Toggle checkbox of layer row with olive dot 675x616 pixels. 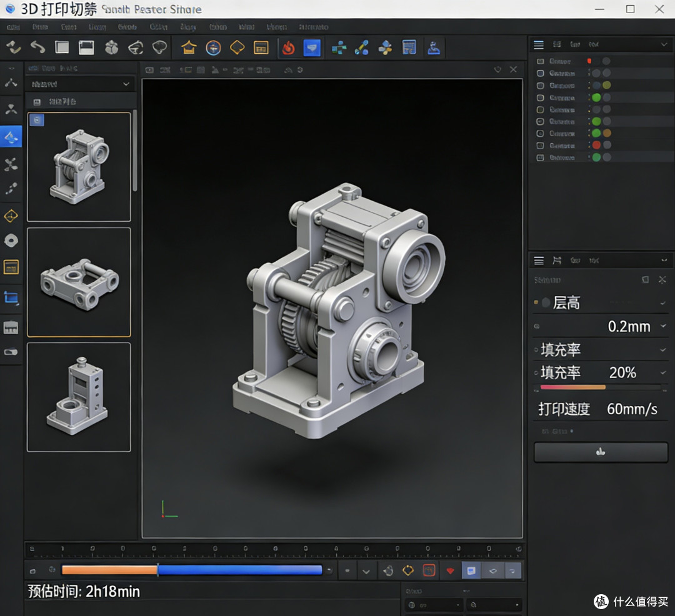tap(540, 85)
